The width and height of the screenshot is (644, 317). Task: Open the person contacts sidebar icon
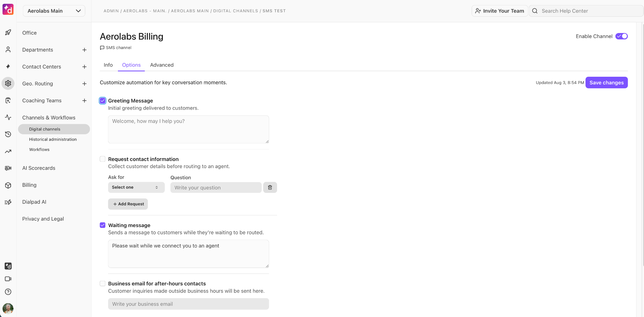(x=8, y=49)
